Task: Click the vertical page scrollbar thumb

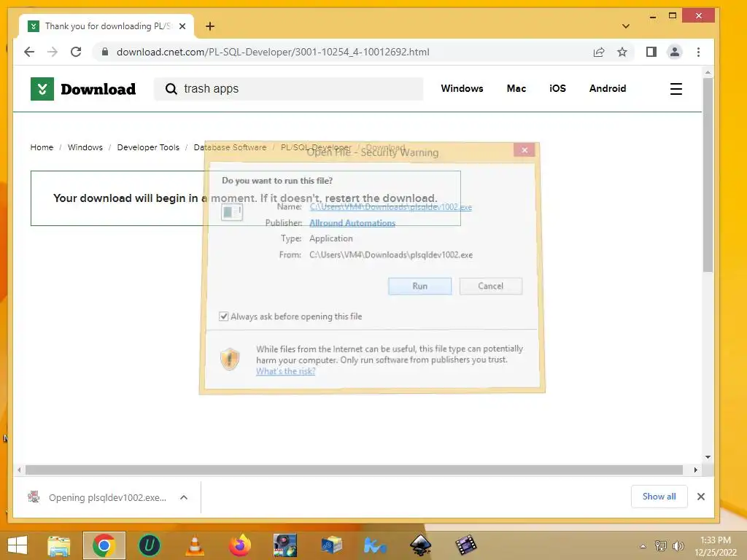Action: coord(708,175)
